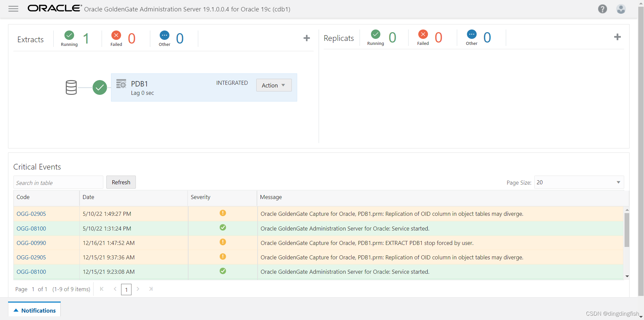Image resolution: width=644 pixels, height=320 pixels.
Task: Sort by the Code column header
Action: point(46,197)
